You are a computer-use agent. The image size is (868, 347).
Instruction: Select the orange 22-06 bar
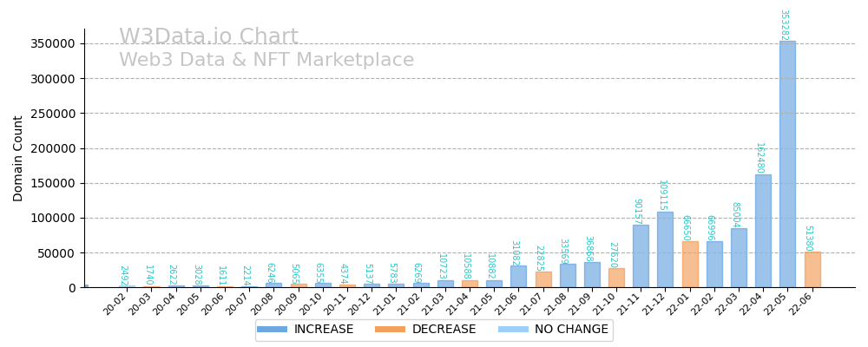(812, 270)
